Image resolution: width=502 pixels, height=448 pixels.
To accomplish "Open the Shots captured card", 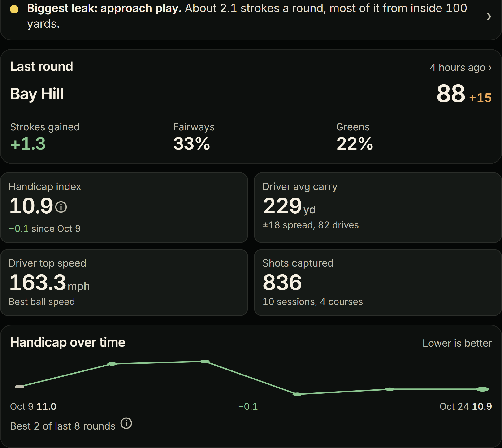I will [378, 282].
